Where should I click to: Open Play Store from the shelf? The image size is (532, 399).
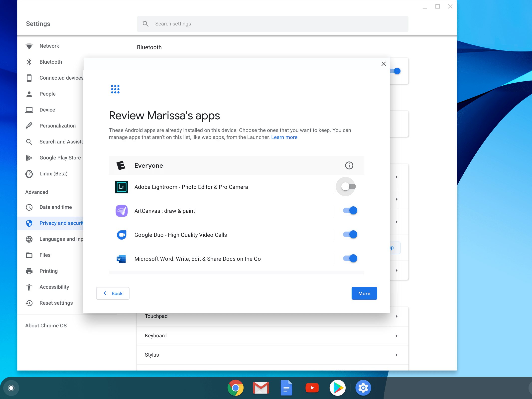pos(337,388)
